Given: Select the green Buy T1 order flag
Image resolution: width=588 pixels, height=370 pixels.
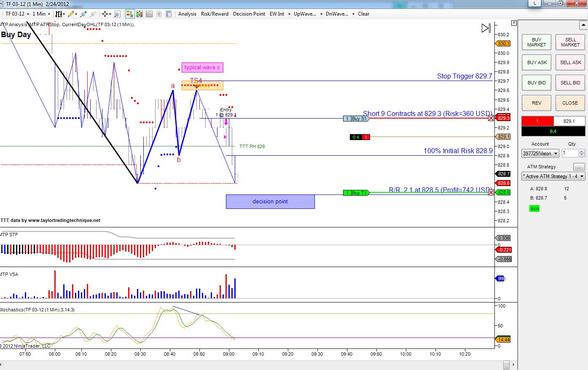Looking at the screenshot, I should (x=356, y=193).
